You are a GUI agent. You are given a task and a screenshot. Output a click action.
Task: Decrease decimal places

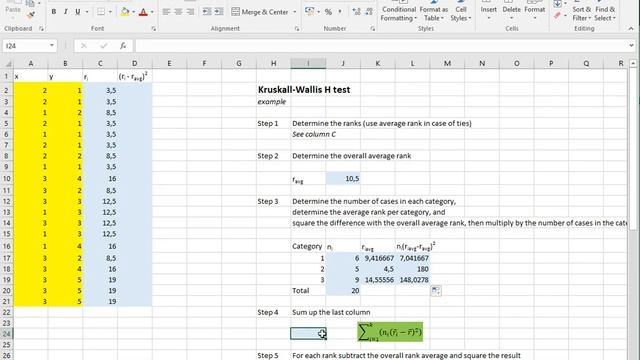point(369,12)
